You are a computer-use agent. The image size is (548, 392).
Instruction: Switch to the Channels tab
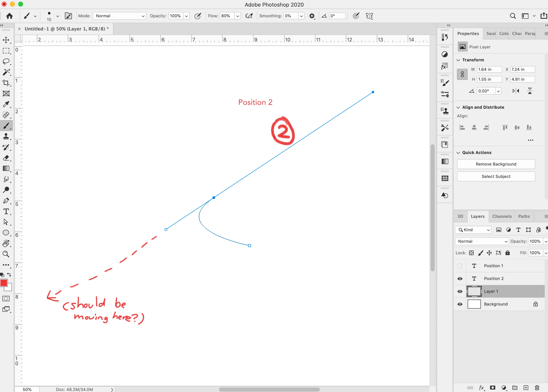pos(502,216)
